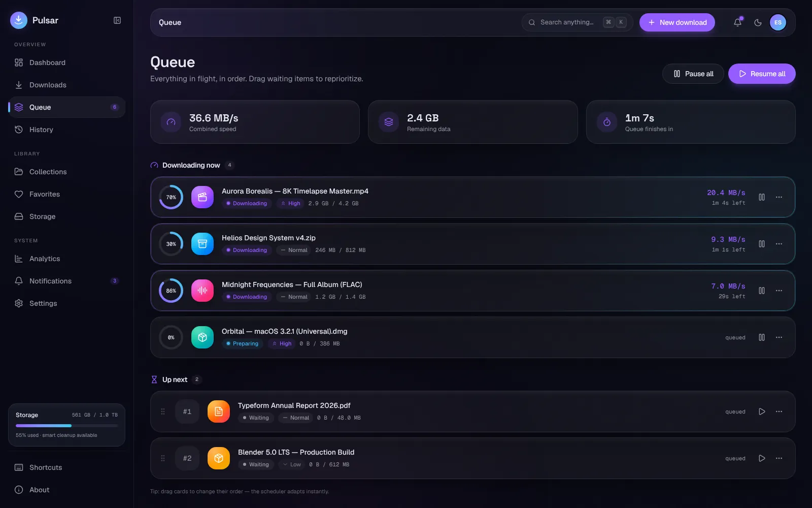Open the ES user avatar
This screenshot has height=508, width=812.
777,22
